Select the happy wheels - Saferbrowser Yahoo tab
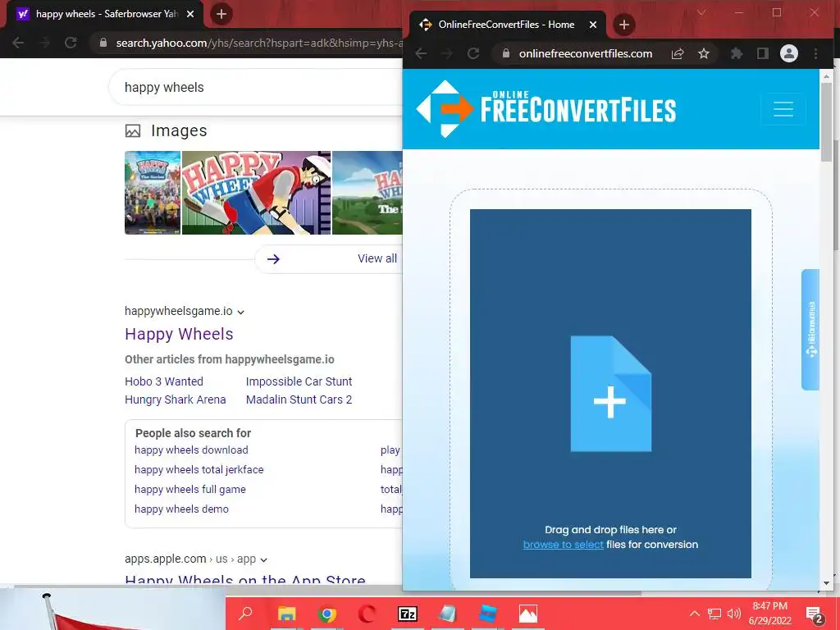840x630 pixels. (x=104, y=14)
